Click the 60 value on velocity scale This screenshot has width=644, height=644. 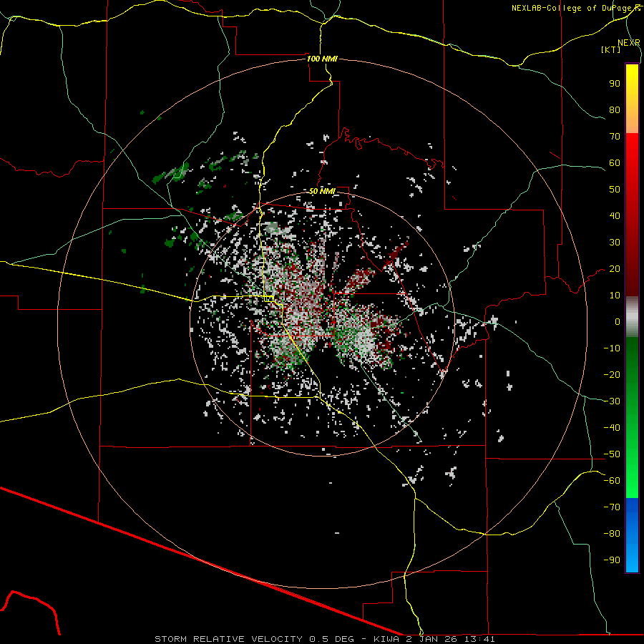click(x=615, y=163)
